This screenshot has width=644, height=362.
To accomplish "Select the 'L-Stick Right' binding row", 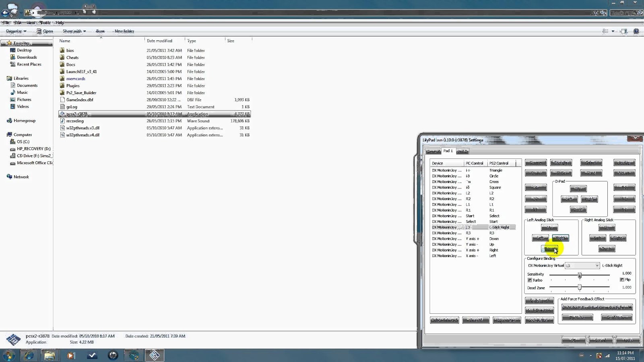I will pos(473,227).
